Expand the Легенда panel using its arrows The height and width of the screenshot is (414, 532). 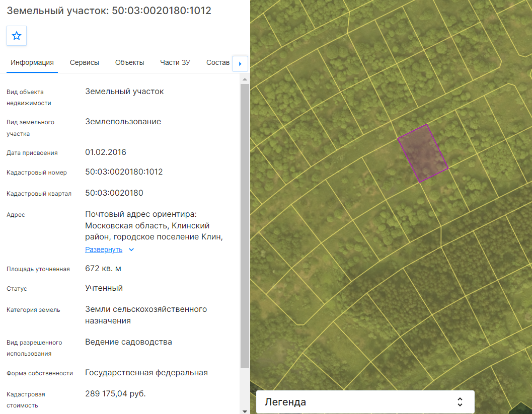click(x=460, y=402)
